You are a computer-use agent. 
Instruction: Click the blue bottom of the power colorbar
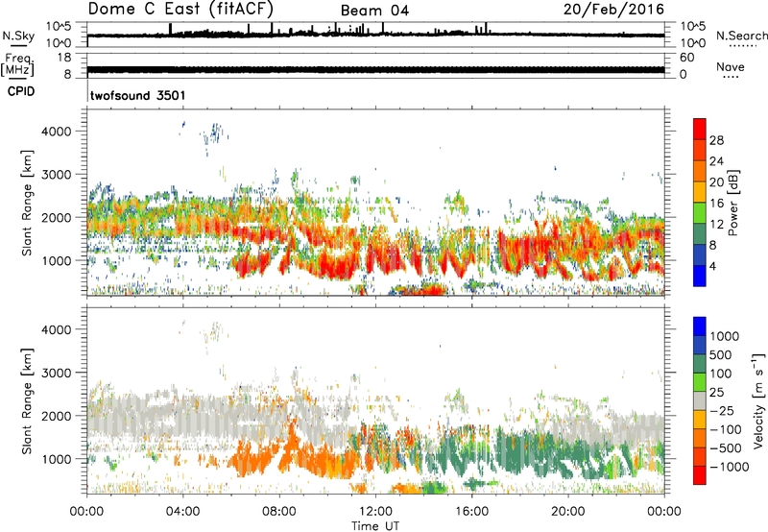[700, 276]
